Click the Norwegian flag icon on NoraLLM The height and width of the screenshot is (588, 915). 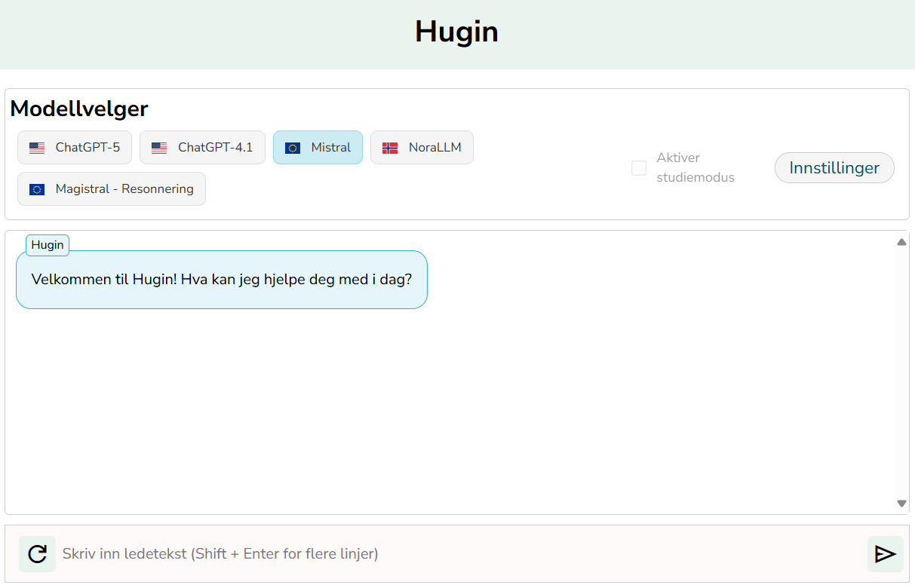[x=390, y=148]
